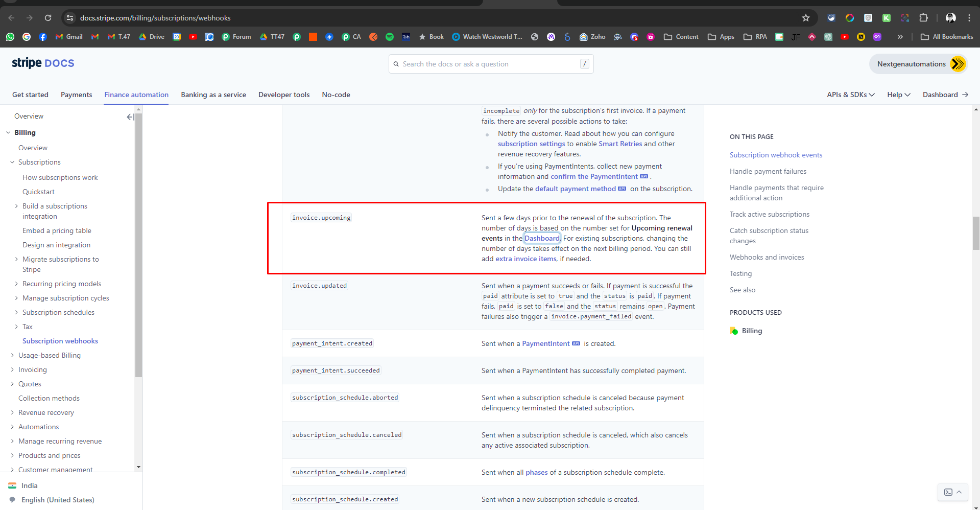Click the sidebar scrollbar down arrow
The image size is (980, 510).
[x=138, y=467]
